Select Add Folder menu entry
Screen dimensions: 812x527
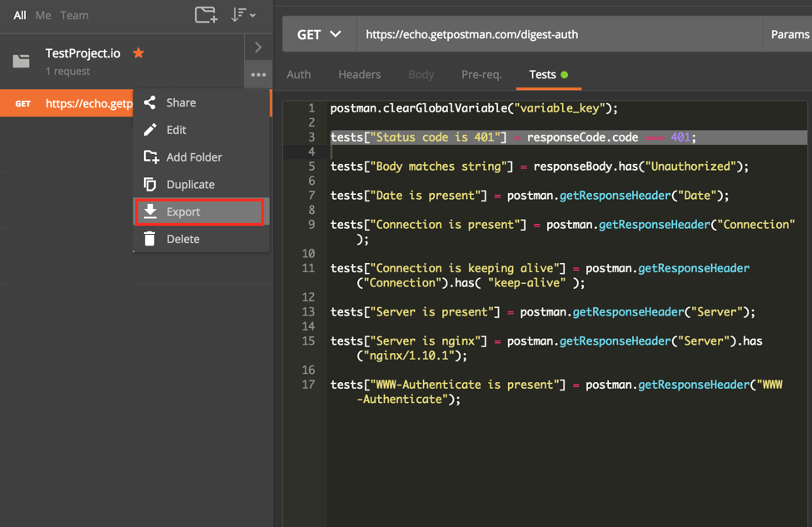coord(202,157)
